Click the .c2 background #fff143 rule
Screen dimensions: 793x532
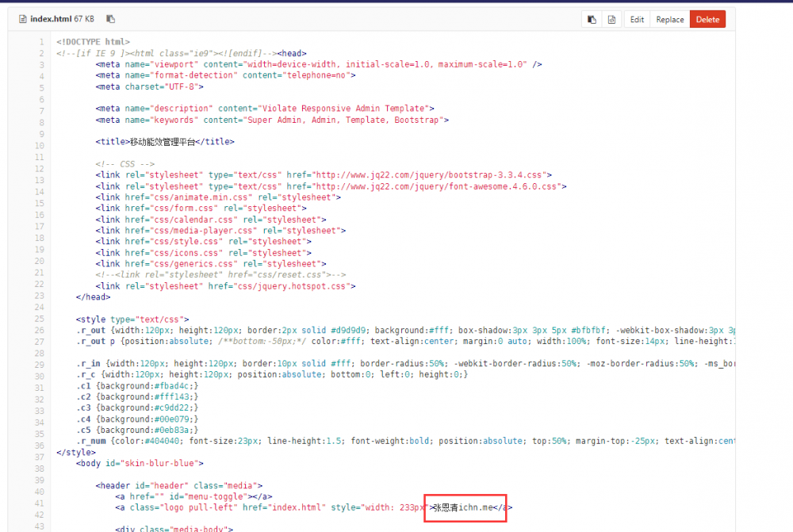[137, 397]
